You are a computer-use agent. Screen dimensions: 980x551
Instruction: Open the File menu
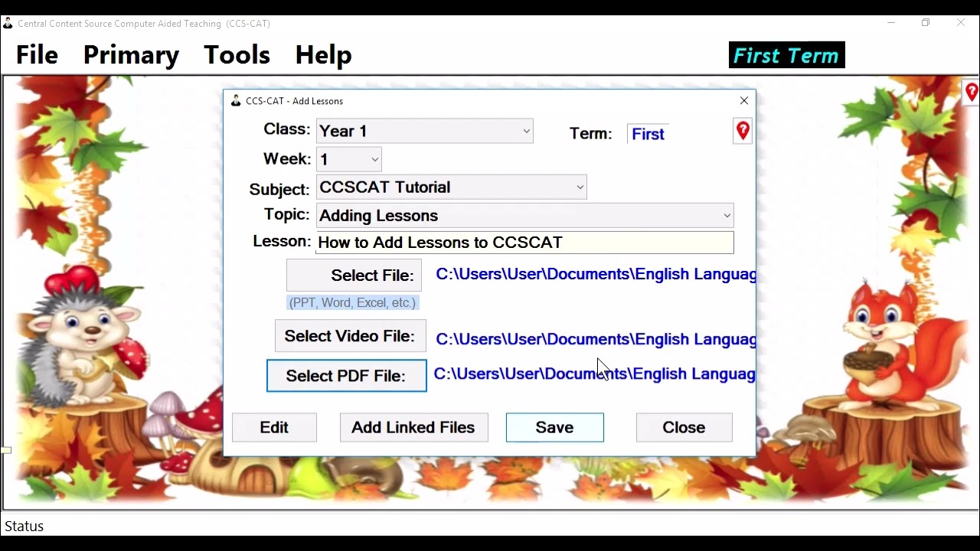point(37,55)
